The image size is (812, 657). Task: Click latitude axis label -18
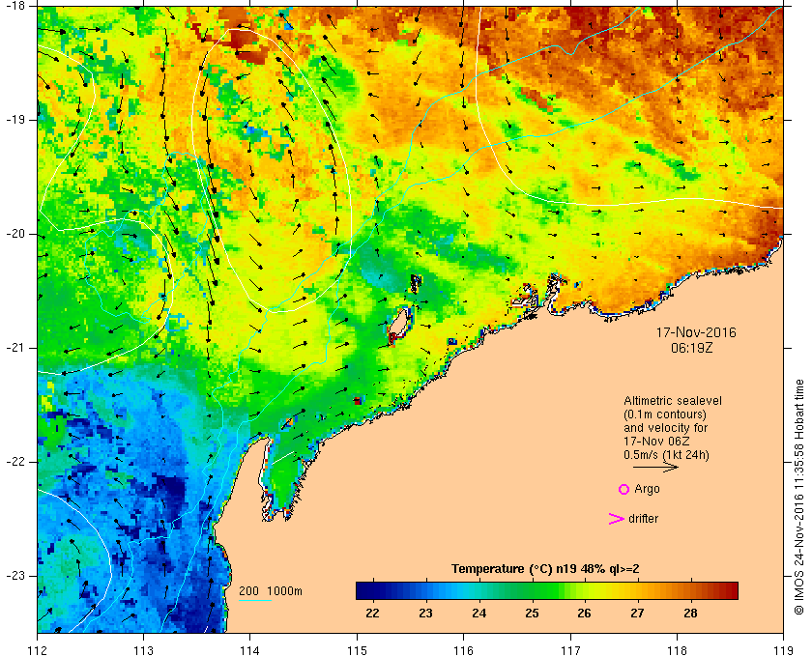(14, 6)
